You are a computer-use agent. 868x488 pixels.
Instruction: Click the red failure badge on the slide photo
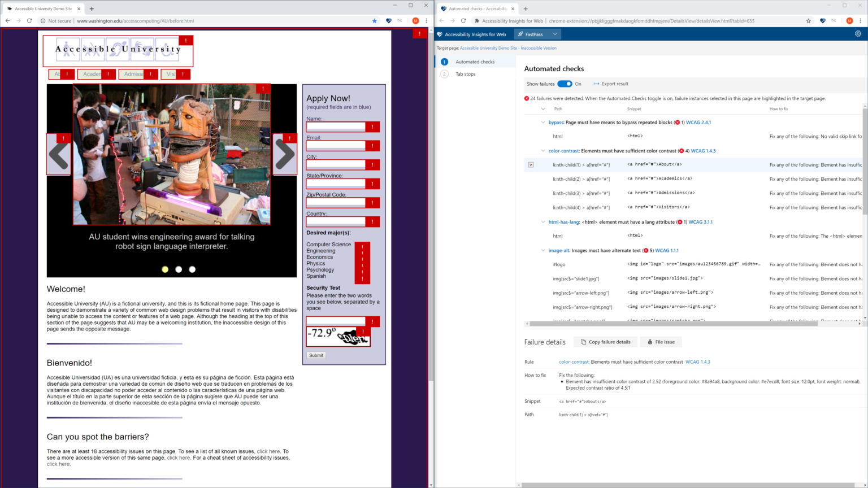[263, 89]
